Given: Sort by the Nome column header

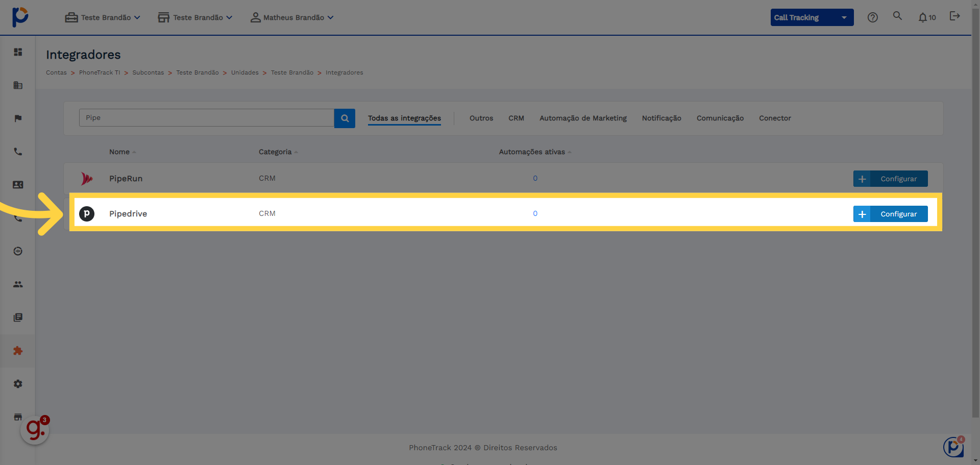Looking at the screenshot, I should 122,152.
